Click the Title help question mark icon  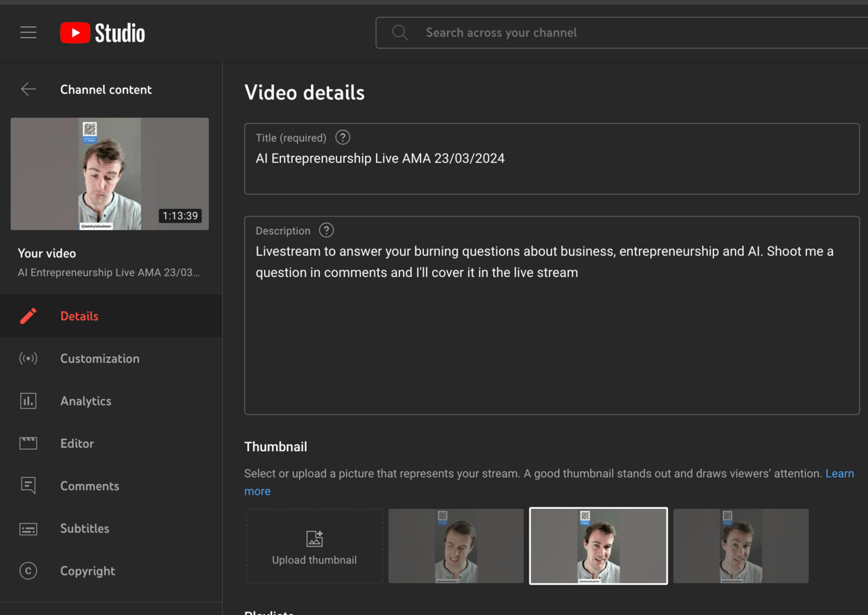tap(343, 138)
